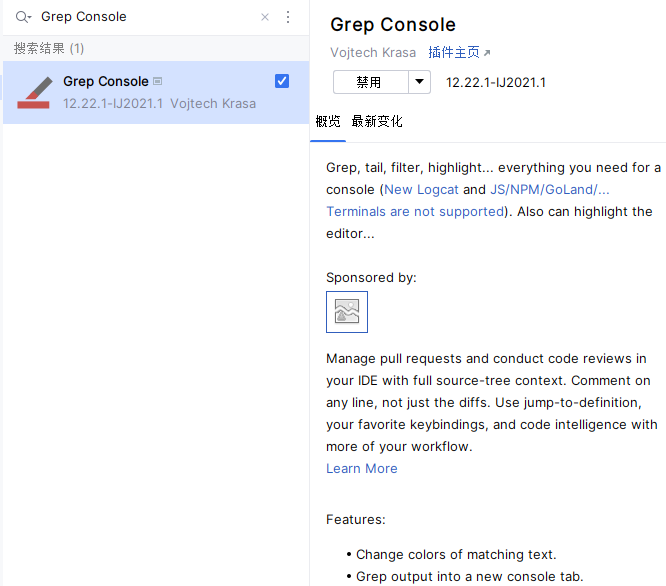Click the Grep Console heading in details panel

pos(393,24)
